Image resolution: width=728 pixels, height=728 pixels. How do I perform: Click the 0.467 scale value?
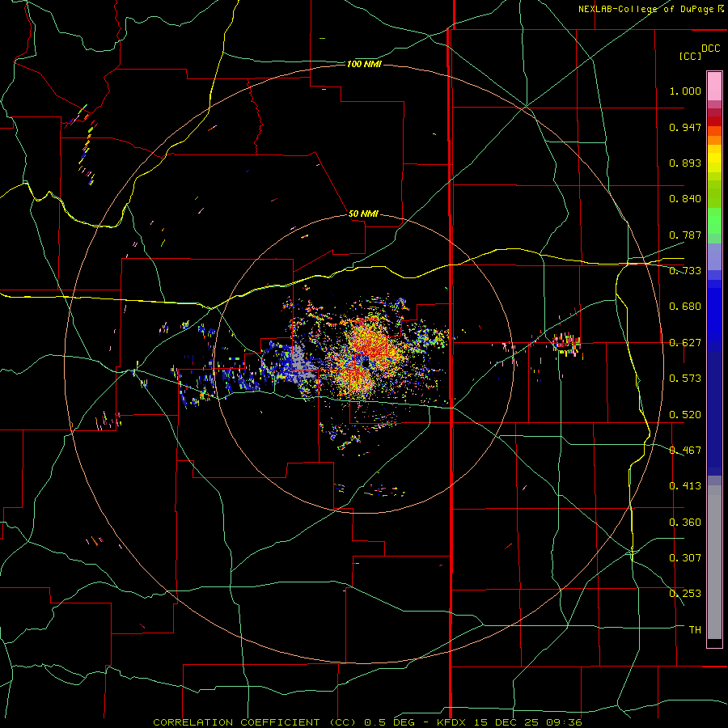(x=685, y=451)
